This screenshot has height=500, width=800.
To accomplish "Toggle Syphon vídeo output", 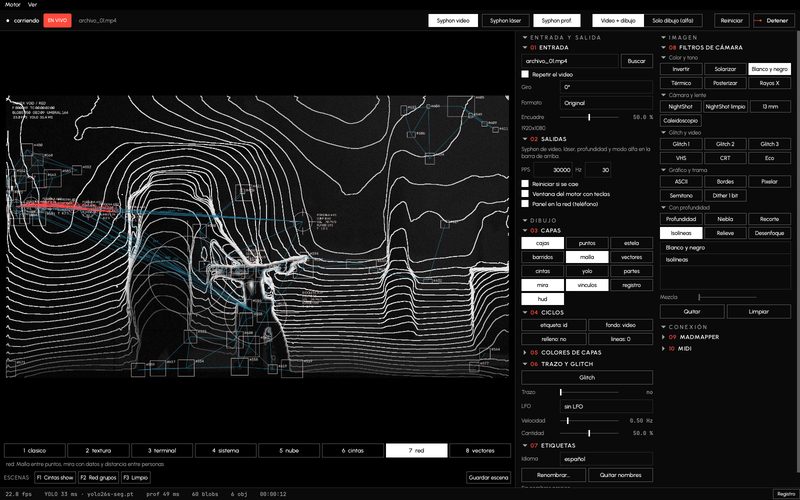I will (453, 20).
